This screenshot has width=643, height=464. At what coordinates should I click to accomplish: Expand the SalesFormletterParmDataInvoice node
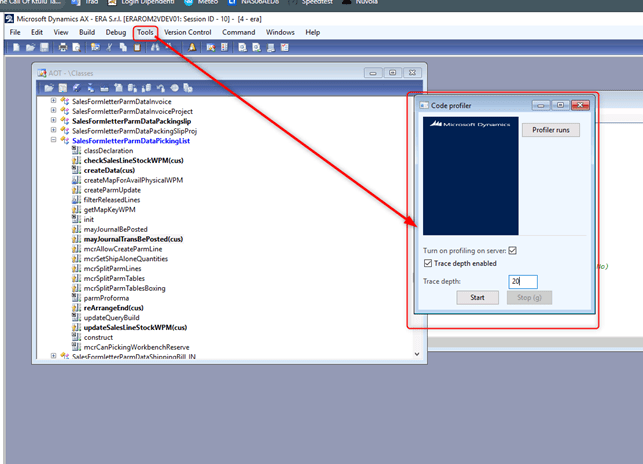coord(55,102)
